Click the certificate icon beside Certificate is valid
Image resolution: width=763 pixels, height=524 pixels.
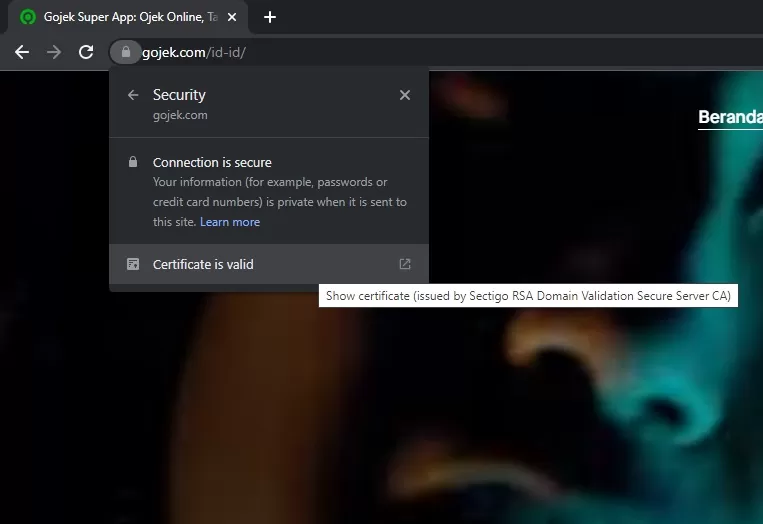point(133,264)
